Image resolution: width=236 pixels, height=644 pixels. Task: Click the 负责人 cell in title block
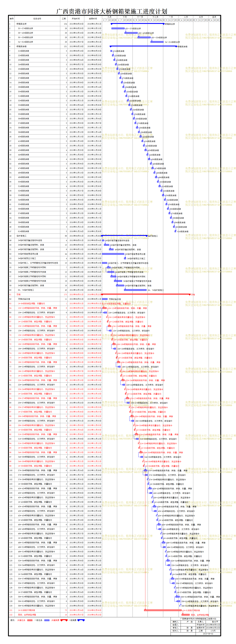coord(201,622)
